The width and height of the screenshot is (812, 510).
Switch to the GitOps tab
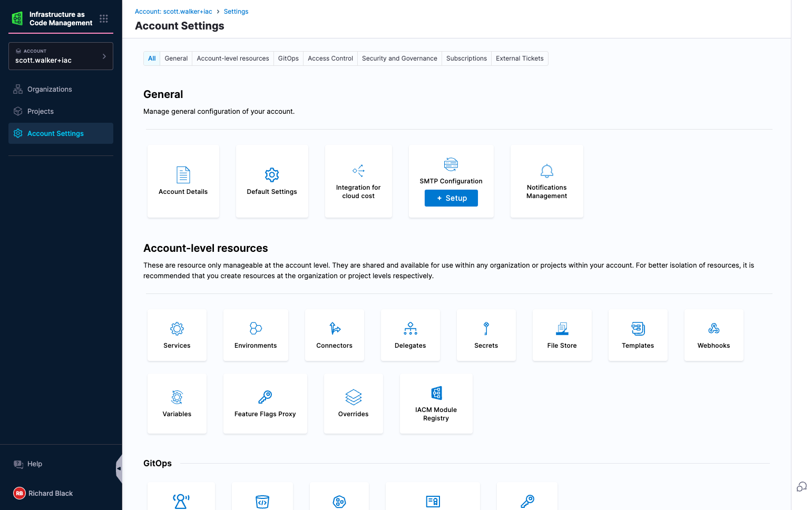coord(288,58)
